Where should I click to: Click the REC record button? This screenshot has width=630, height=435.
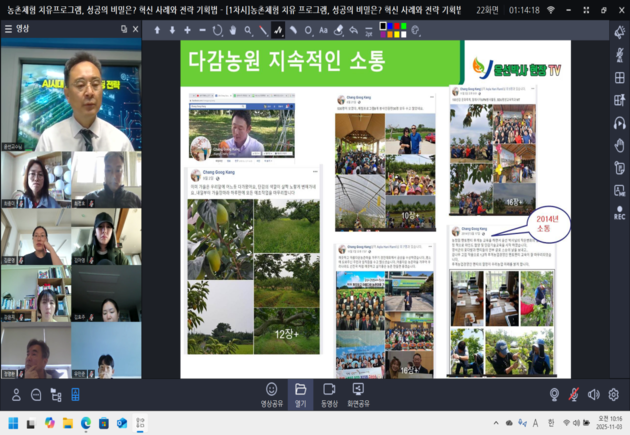(619, 212)
